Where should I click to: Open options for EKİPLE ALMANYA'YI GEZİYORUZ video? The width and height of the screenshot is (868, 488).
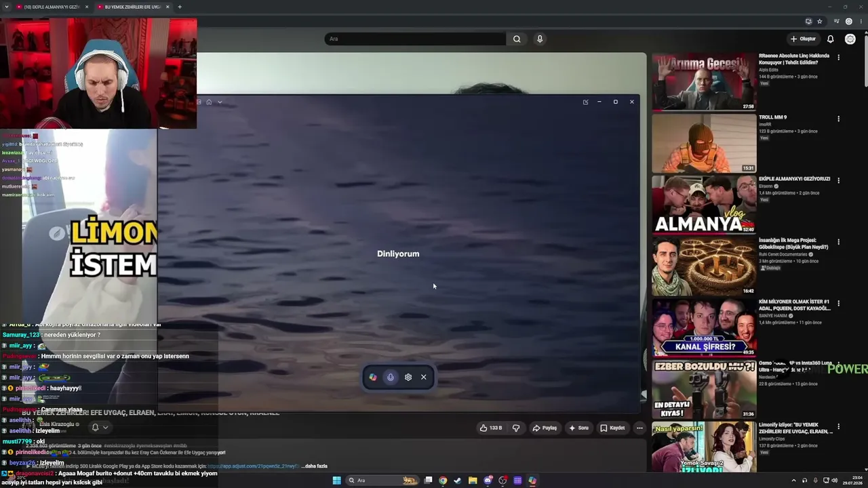[x=838, y=180]
